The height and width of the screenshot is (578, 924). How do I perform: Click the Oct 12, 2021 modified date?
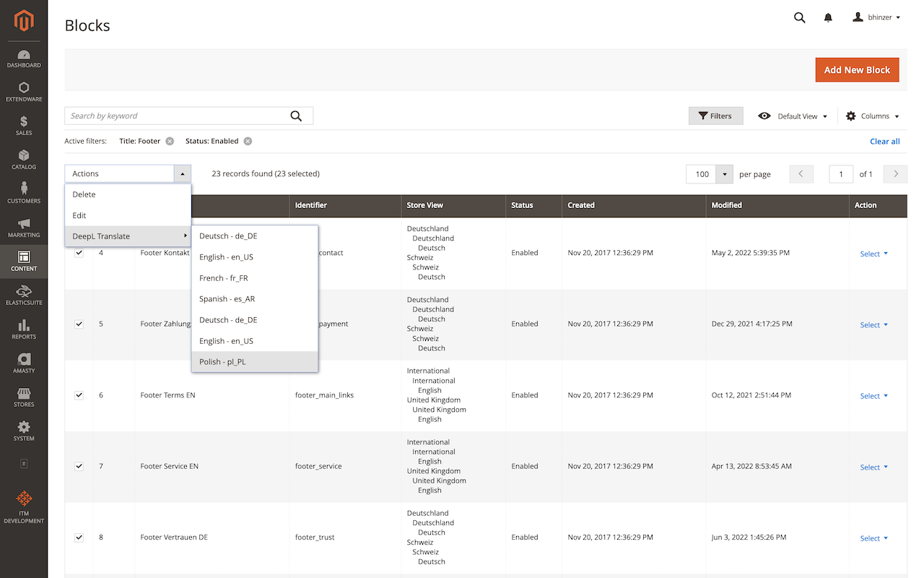(x=751, y=395)
